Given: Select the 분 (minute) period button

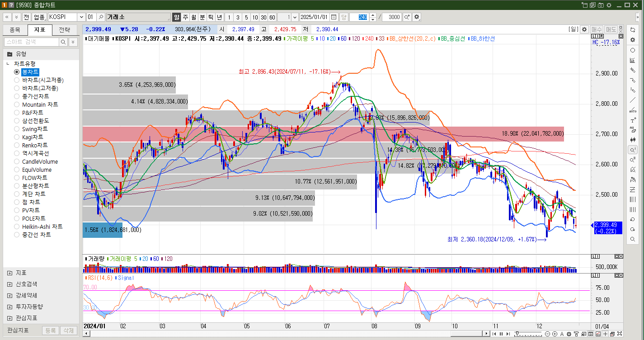Looking at the screenshot, I should 202,17.
